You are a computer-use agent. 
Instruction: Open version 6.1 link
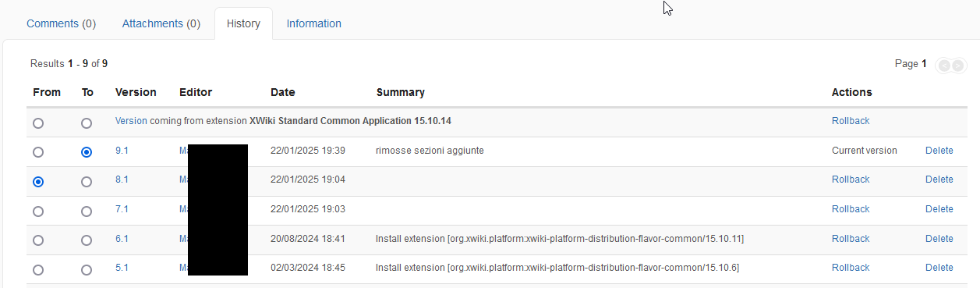[122, 239]
